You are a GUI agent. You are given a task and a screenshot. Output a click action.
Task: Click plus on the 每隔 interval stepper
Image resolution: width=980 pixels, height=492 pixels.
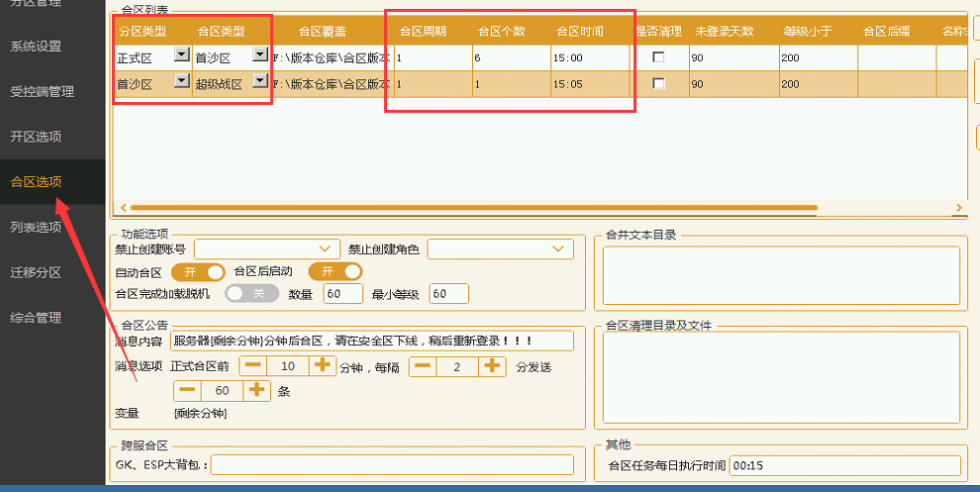point(492,365)
